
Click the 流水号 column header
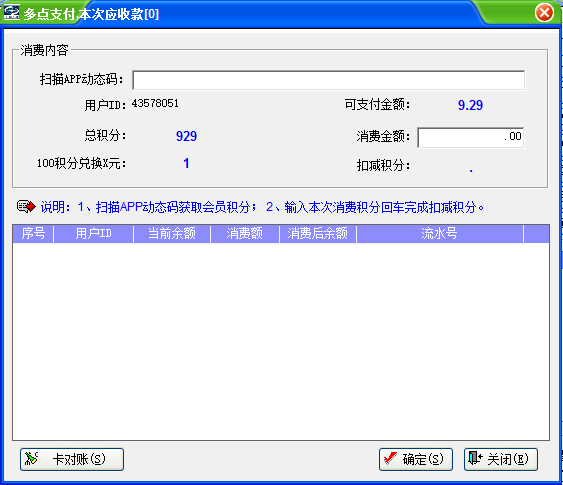[x=439, y=234]
